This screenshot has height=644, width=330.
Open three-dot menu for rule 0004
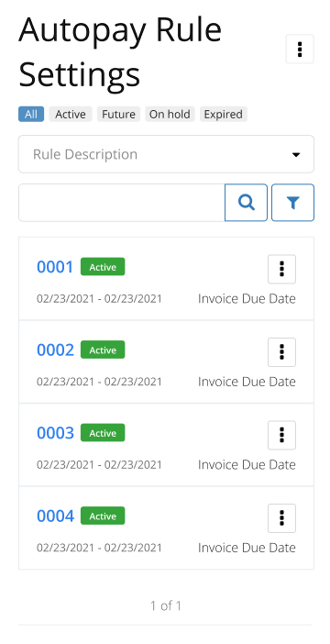(282, 518)
